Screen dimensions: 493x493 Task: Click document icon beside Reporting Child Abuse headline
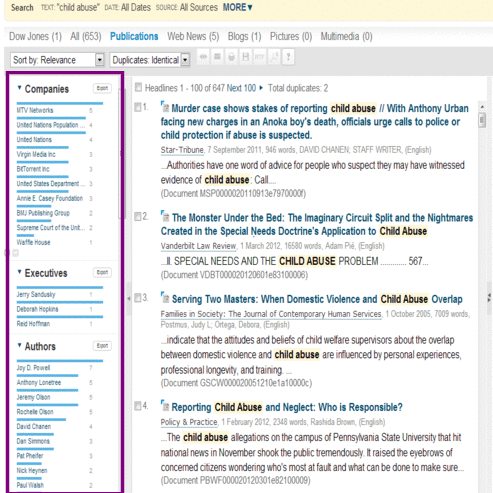point(165,406)
